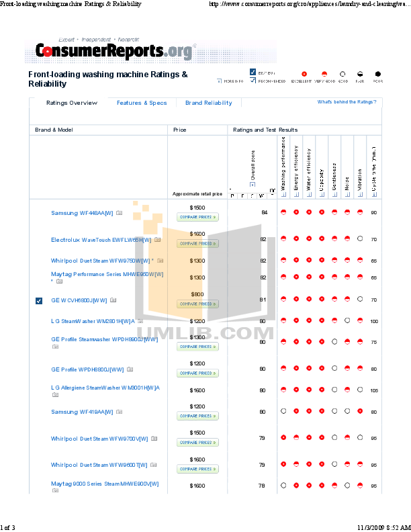
Task: Click the Brand & Model column header
Action: (x=54, y=130)
